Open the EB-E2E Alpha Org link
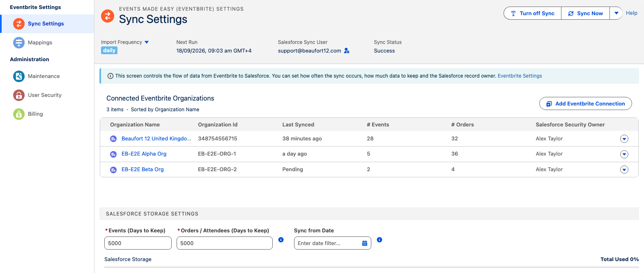Viewport: 644px width, 273px height. click(144, 154)
